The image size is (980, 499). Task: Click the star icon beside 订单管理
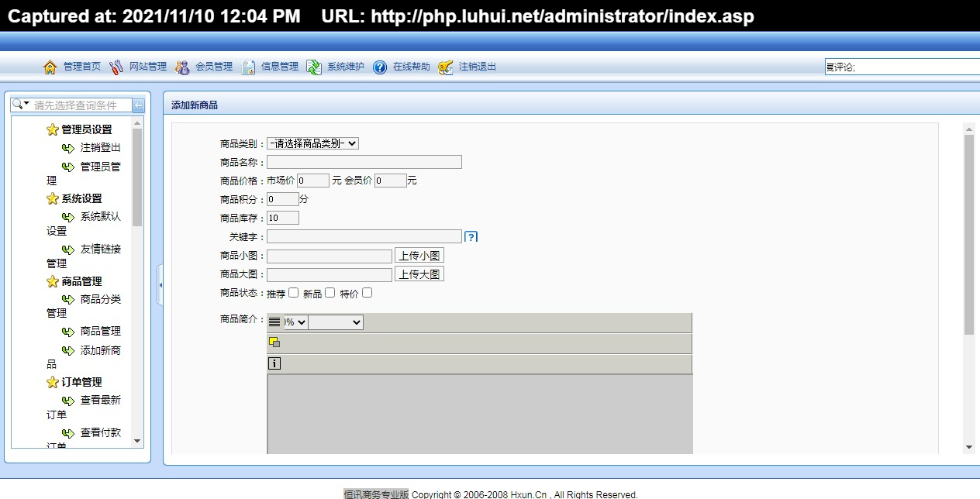(x=53, y=382)
